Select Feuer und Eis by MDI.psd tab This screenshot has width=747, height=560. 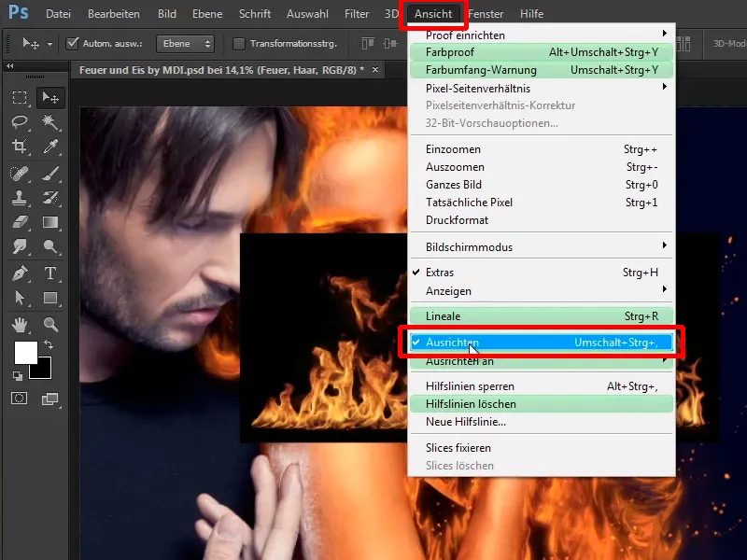(221, 70)
